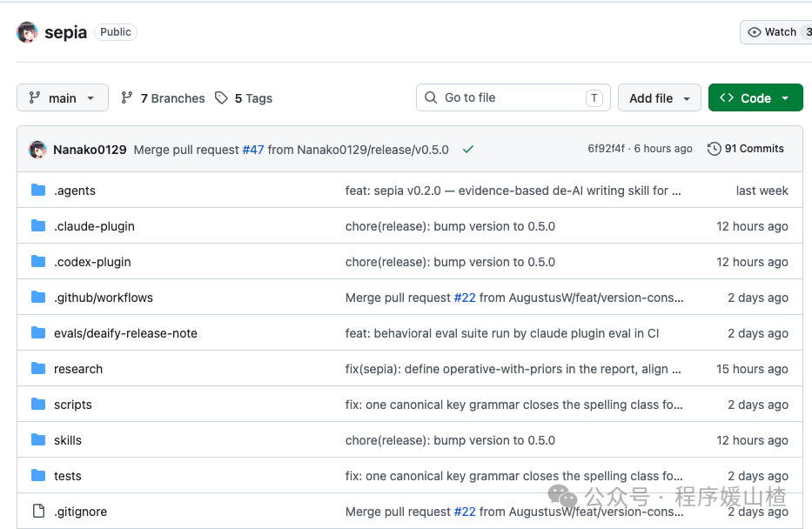Click the folder icon for research
Screen dimensions: 812x529
tap(38, 369)
